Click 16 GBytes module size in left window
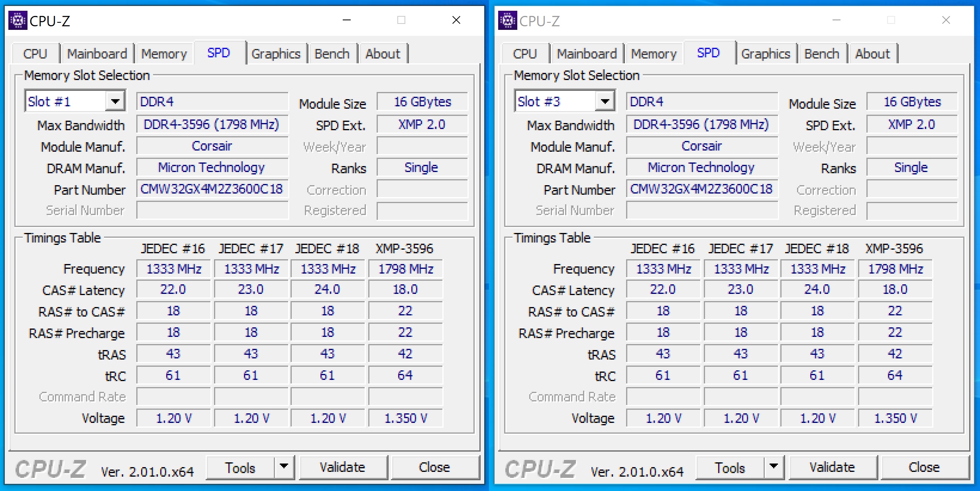Screen dimensions: 980x491 point(422,102)
